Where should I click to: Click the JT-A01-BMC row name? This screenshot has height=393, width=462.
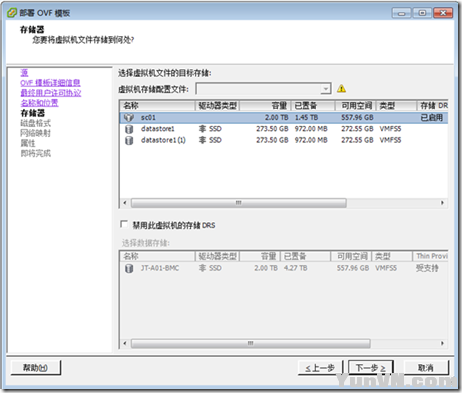(x=160, y=268)
